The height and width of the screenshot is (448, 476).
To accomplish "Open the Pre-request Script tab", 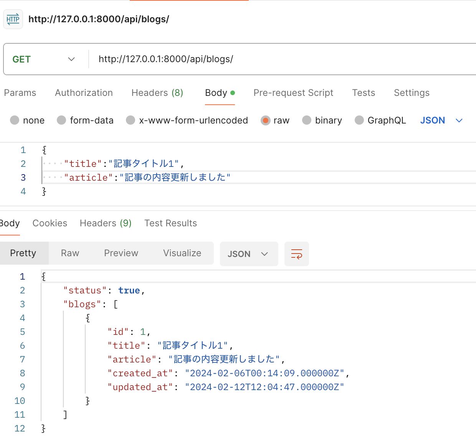I will point(293,93).
